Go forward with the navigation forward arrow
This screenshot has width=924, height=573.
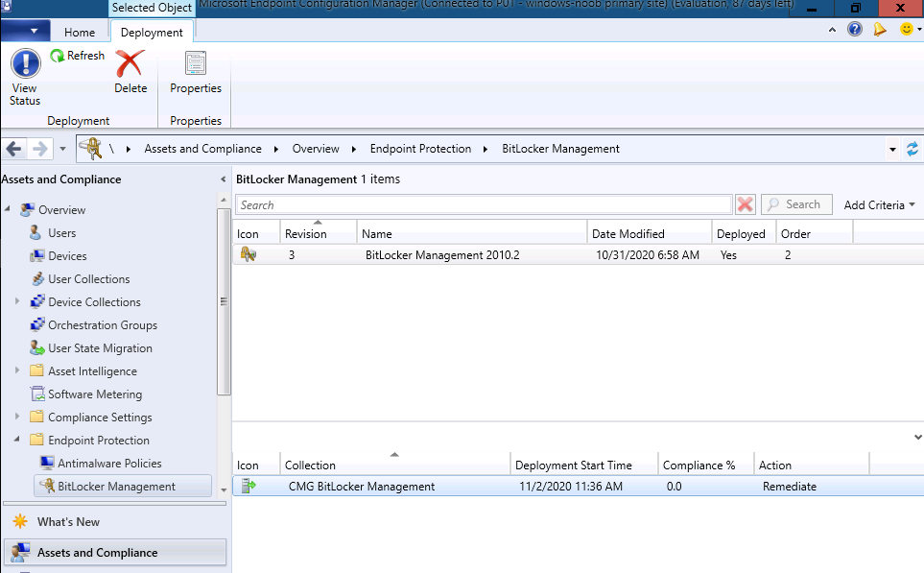[x=39, y=149]
